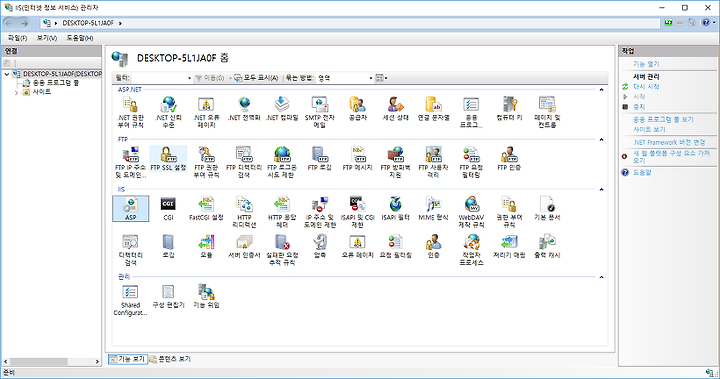
Task: Collapse the 관리 group section
Action: (601, 277)
